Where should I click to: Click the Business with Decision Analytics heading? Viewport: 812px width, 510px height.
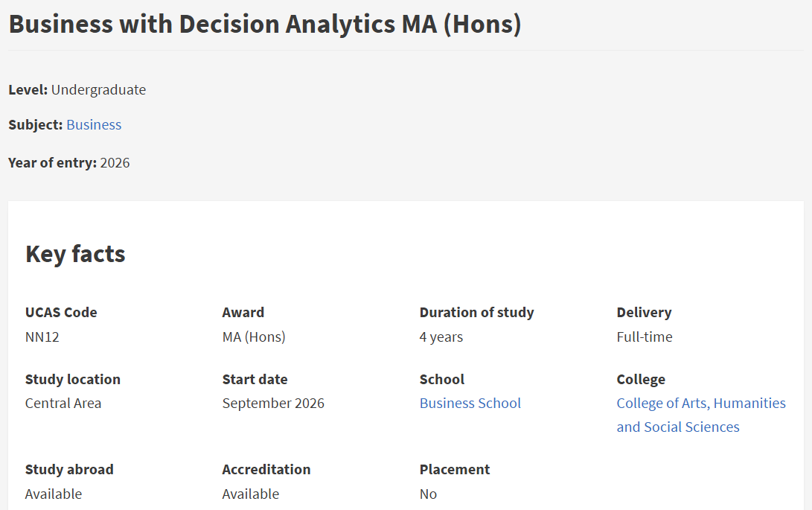tap(265, 25)
